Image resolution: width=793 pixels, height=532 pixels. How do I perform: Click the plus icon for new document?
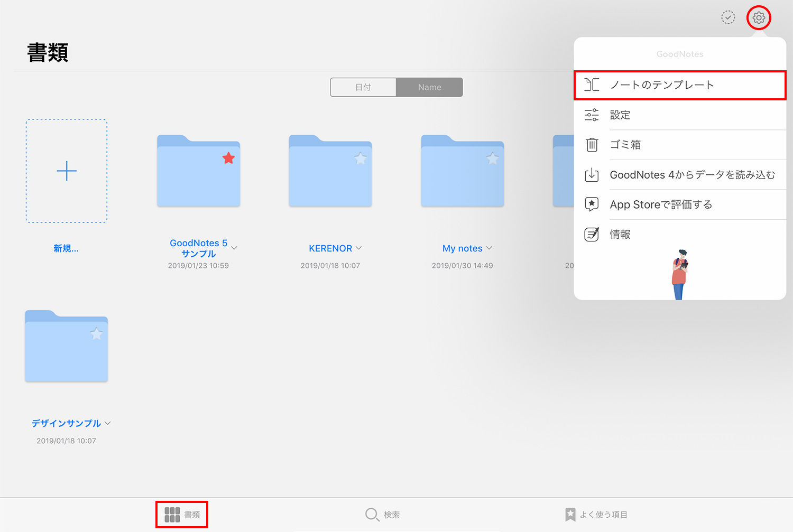[67, 171]
